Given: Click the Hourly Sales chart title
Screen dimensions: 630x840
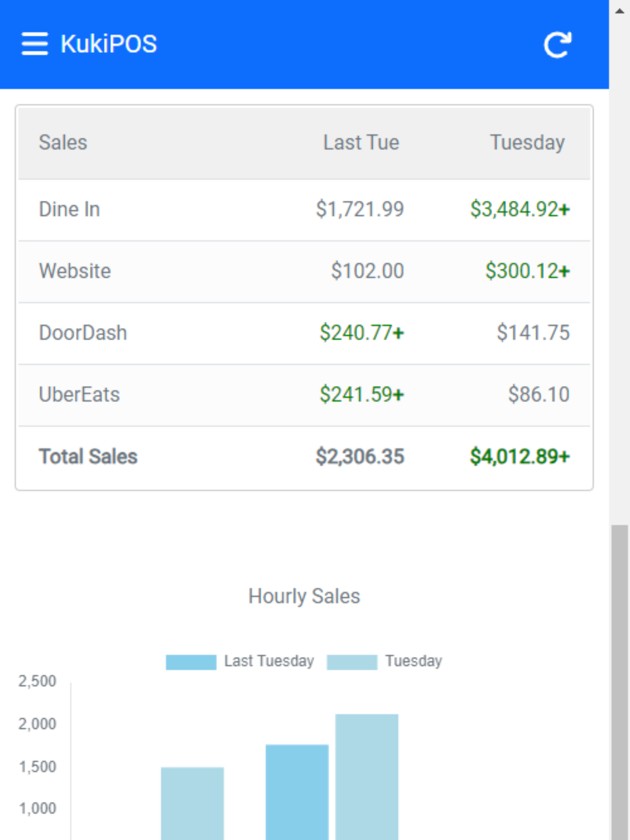Looking at the screenshot, I should (x=304, y=596).
